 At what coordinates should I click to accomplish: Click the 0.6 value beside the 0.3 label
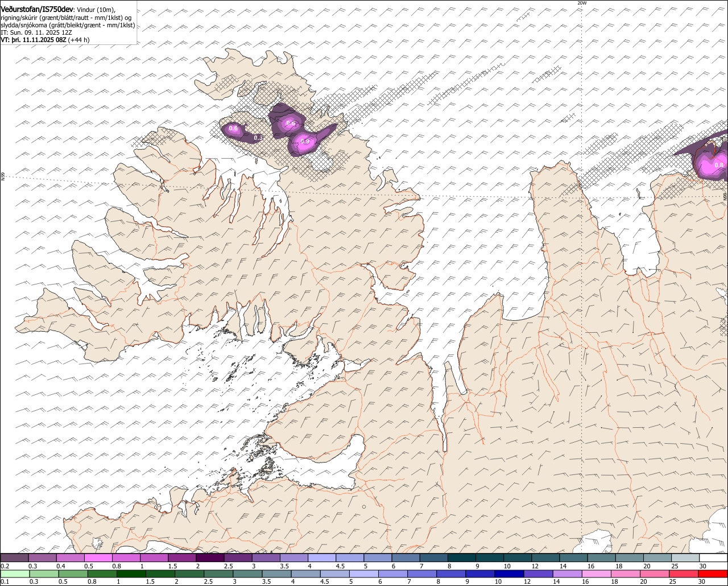tap(233, 129)
